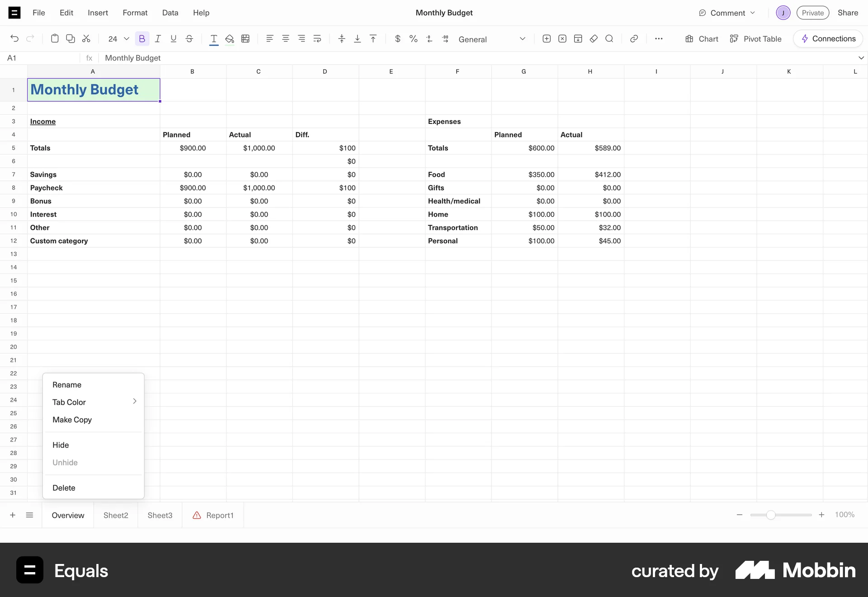Open the fill color tool
The width and height of the screenshot is (868, 597).
coord(229,39)
